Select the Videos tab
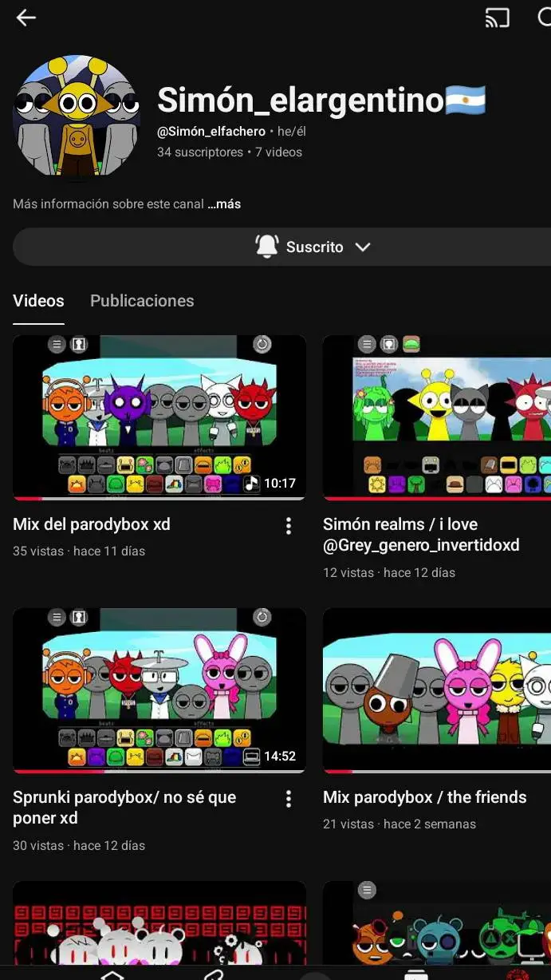Viewport: 551px width, 980px height. pyautogui.click(x=38, y=301)
